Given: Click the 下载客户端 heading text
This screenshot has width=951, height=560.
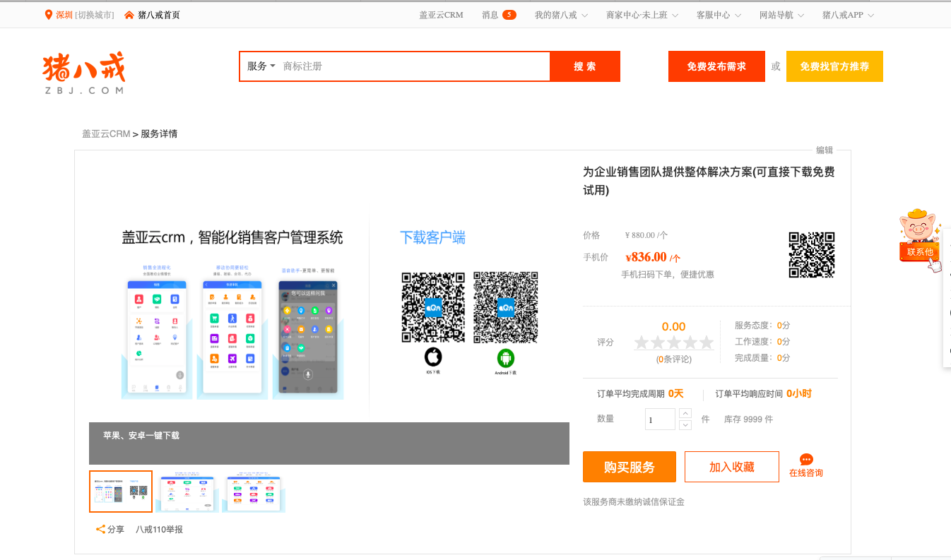Looking at the screenshot, I should (432, 237).
